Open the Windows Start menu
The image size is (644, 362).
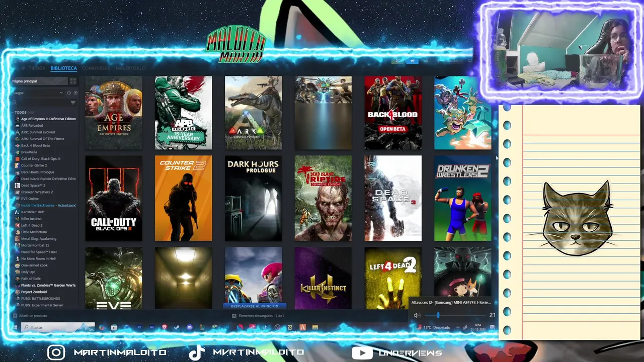[x=15, y=327]
